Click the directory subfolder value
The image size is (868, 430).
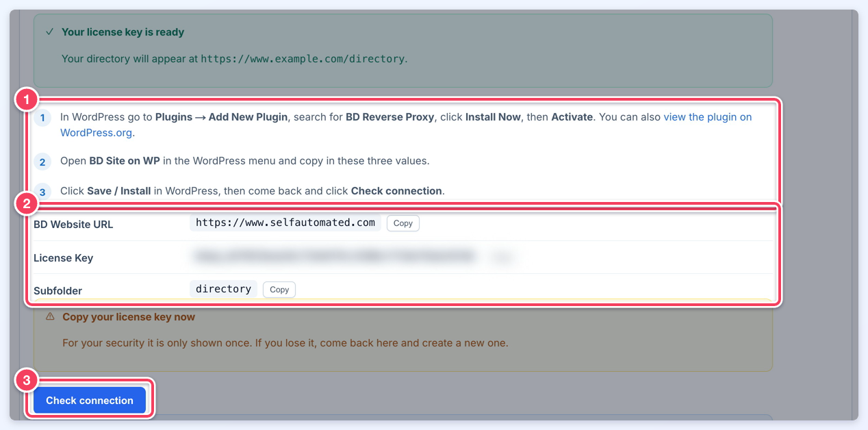tap(224, 289)
